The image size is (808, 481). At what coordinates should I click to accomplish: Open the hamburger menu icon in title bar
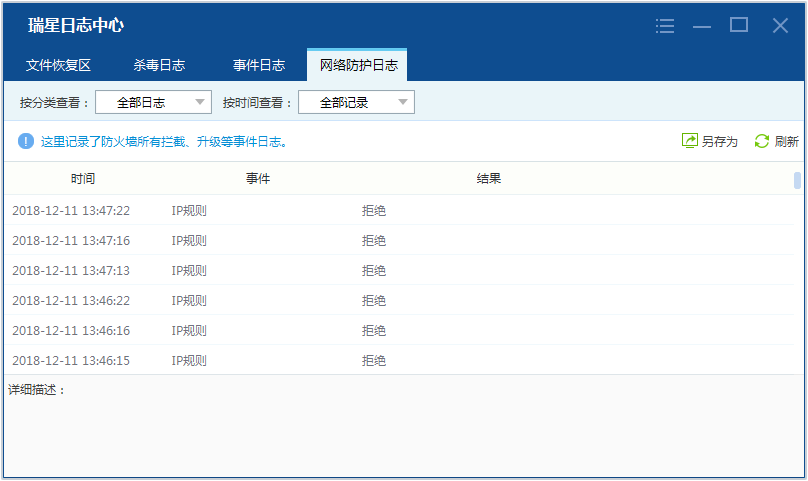(x=665, y=26)
